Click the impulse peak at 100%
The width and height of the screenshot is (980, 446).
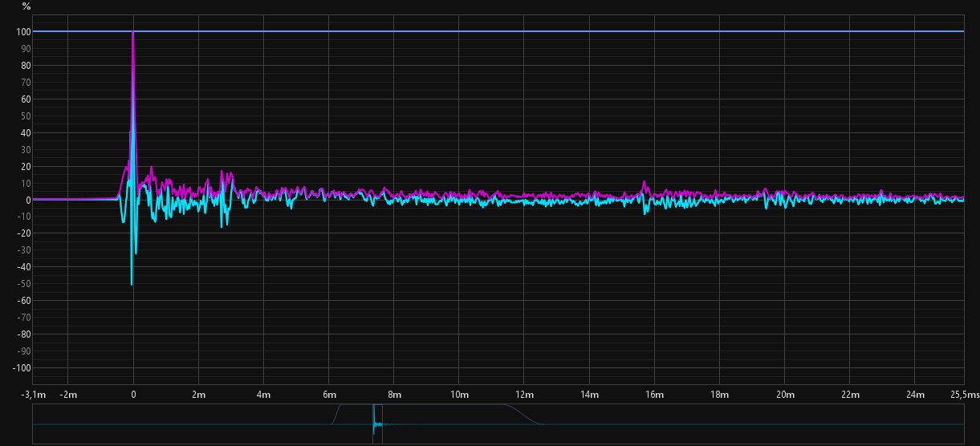(x=133, y=33)
